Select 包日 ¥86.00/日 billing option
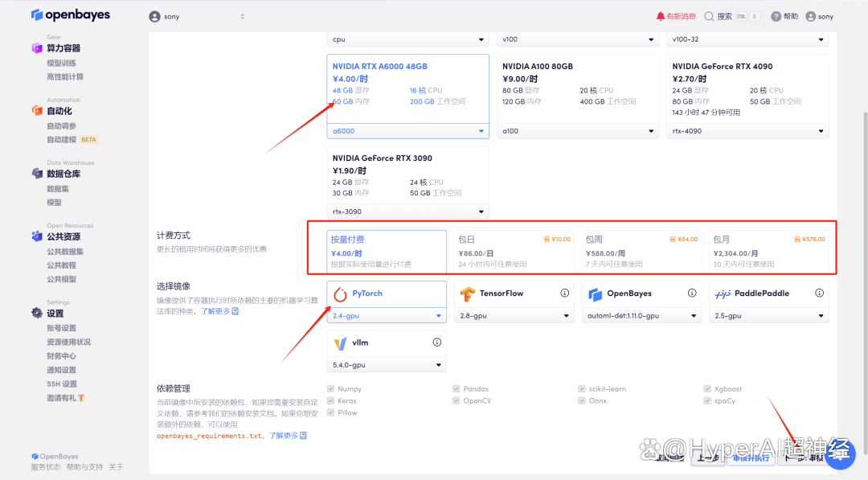 tap(514, 252)
